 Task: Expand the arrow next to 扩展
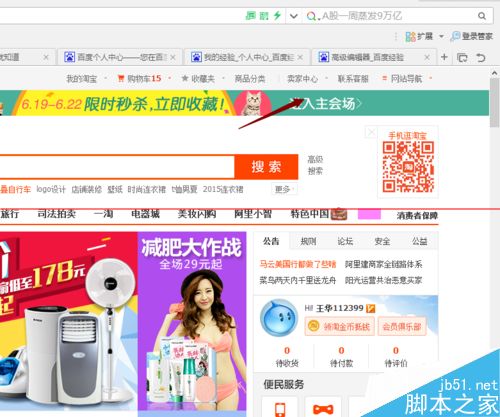(441, 36)
